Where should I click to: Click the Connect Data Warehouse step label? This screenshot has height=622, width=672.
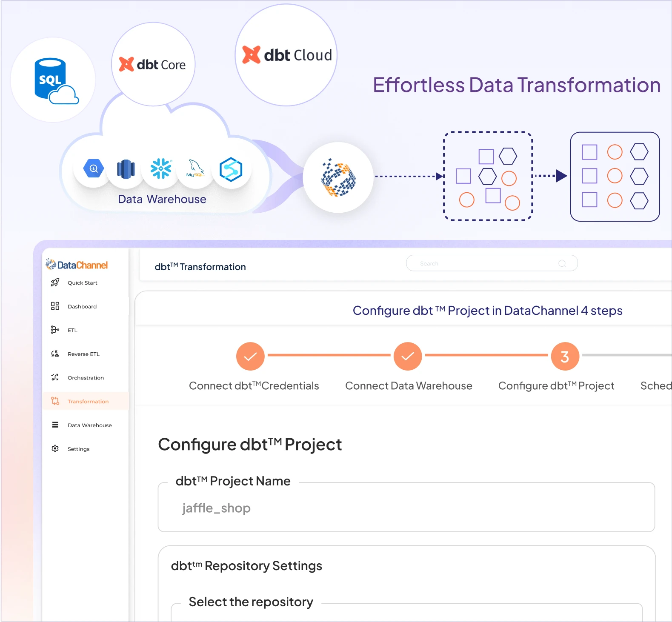[409, 386]
